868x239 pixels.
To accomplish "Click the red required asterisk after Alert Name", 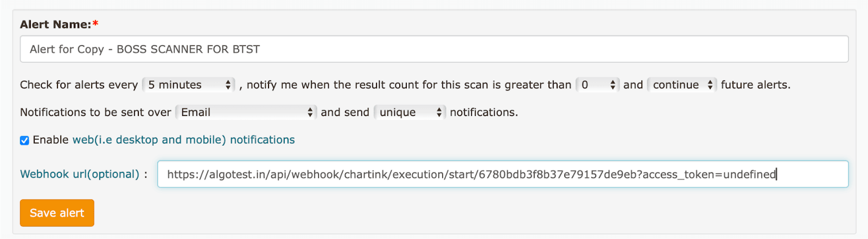I will click(x=95, y=24).
